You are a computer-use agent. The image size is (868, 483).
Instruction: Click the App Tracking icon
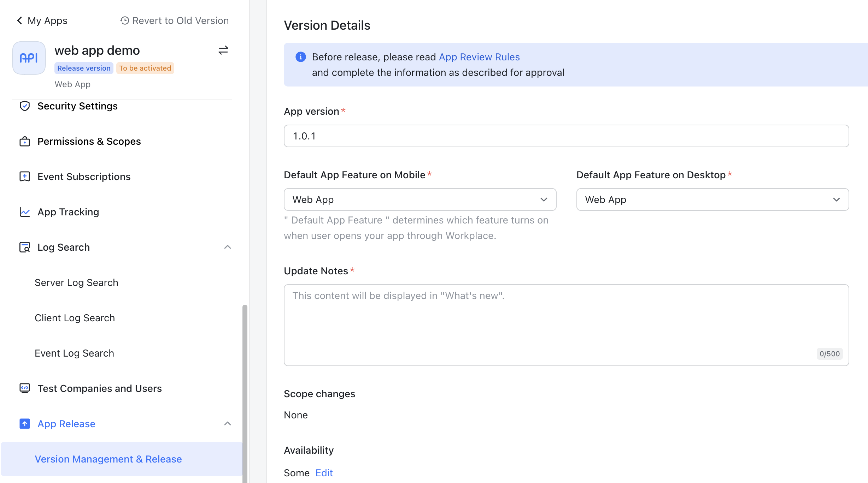point(24,212)
